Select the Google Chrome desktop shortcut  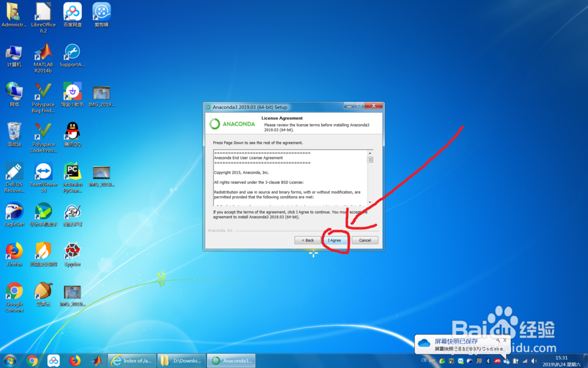14,297
